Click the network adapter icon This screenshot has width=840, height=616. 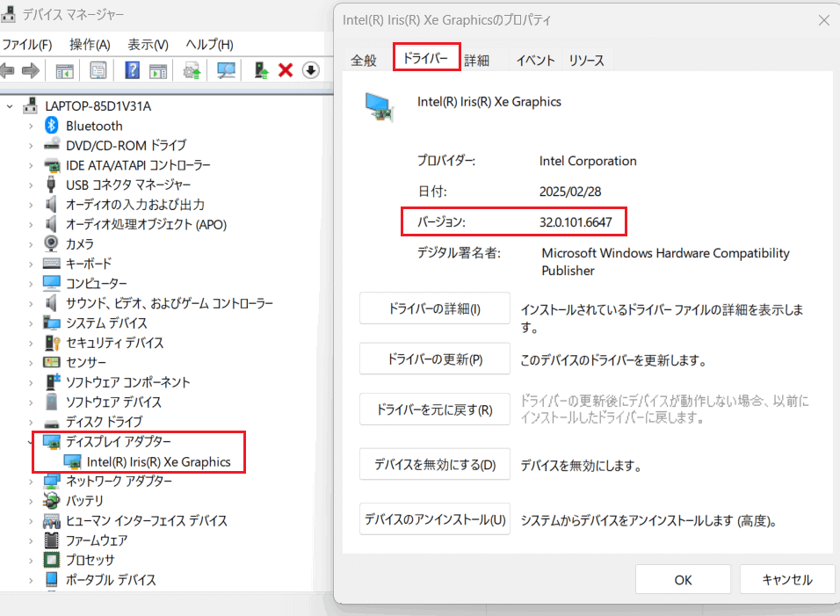(x=52, y=481)
